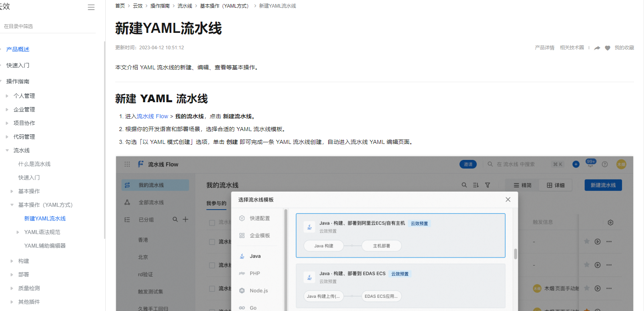Image resolution: width=644 pixels, height=311 pixels.
Task: Expand the 其他插件 tree arrow
Action: click(x=12, y=302)
